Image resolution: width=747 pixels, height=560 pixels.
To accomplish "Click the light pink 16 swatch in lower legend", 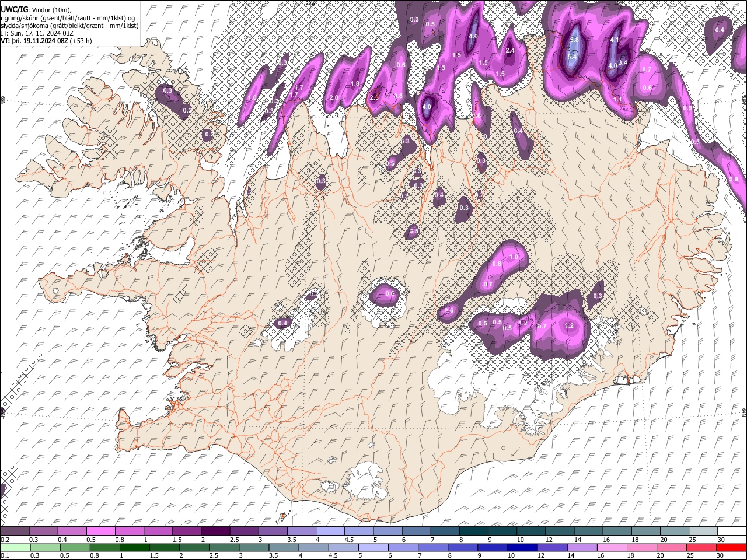I will point(612,547).
